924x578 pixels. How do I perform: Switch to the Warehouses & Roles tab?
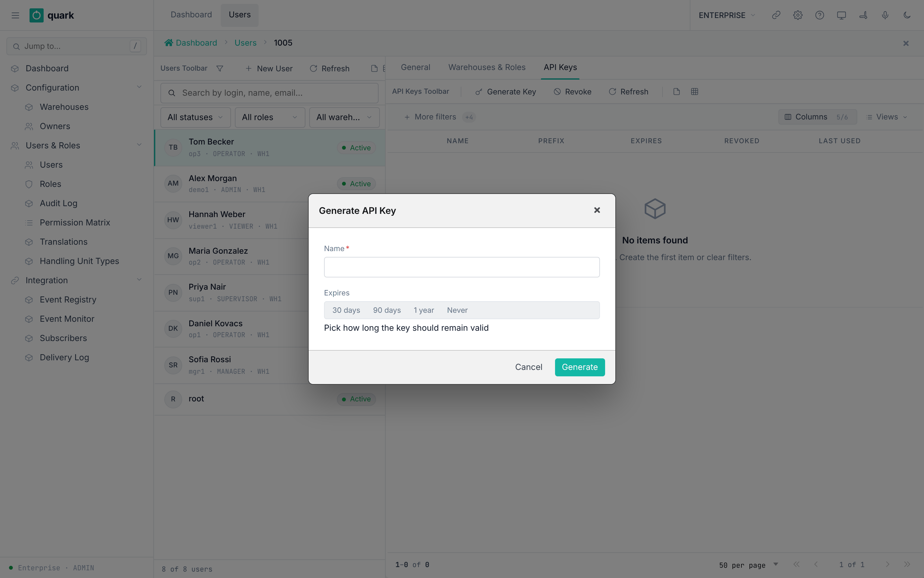[487, 67]
